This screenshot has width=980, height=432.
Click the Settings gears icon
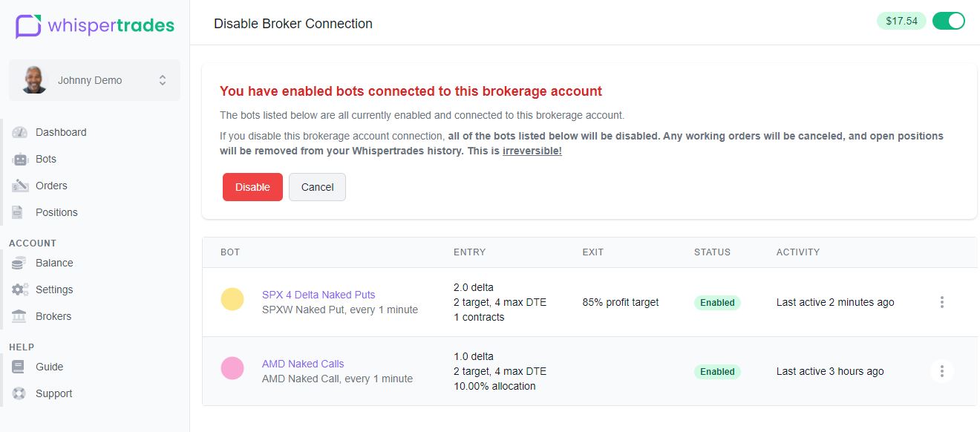tap(20, 289)
